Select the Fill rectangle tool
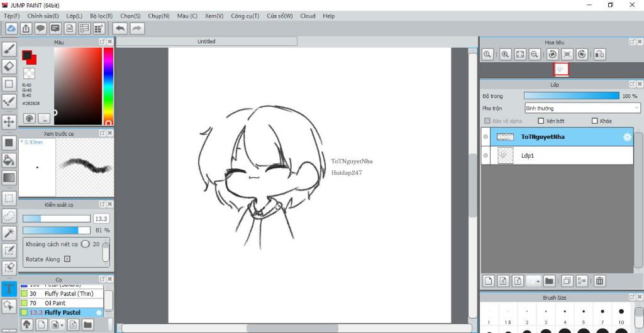The width and height of the screenshot is (644, 333). [x=9, y=143]
